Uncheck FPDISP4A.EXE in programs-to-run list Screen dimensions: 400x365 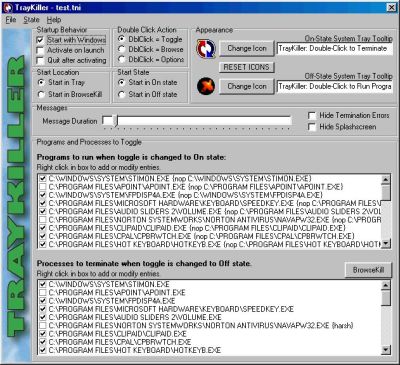click(43, 195)
